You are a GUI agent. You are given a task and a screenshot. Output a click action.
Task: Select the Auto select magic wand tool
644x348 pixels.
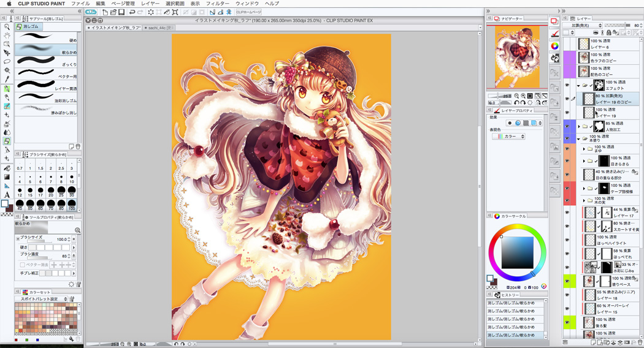point(7,70)
